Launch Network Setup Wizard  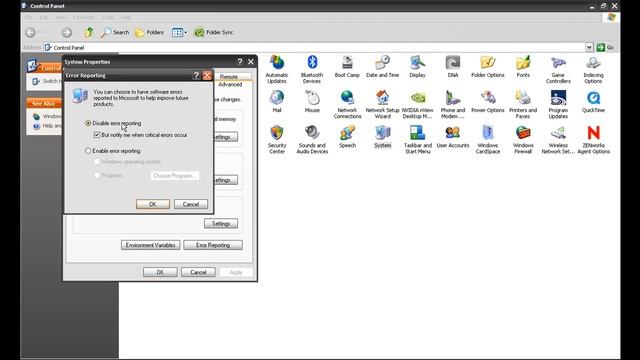point(382,104)
